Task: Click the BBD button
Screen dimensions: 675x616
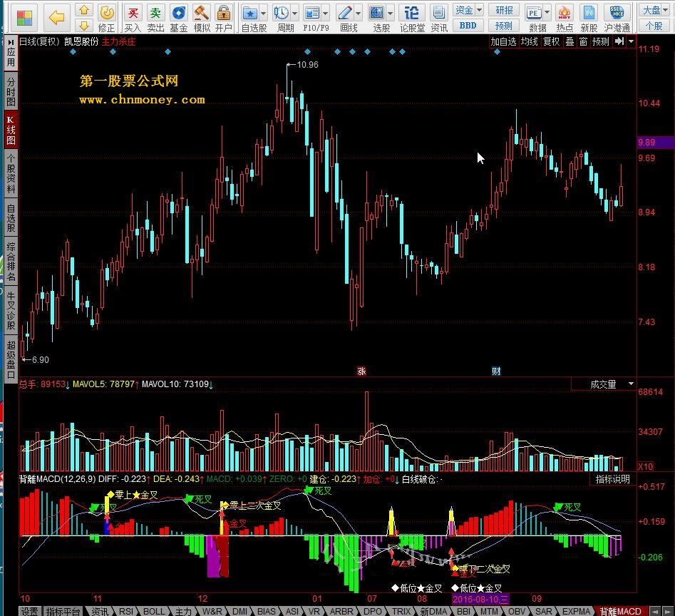Action: click(x=468, y=26)
